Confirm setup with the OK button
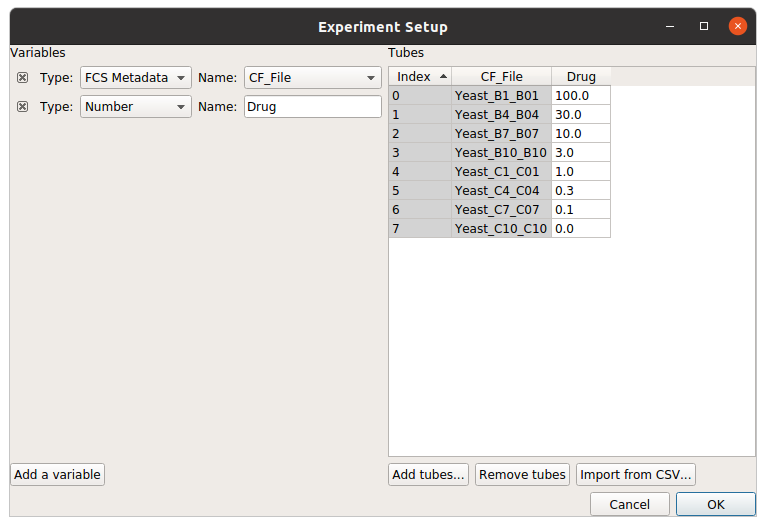The height and width of the screenshot is (526, 766). pos(716,505)
